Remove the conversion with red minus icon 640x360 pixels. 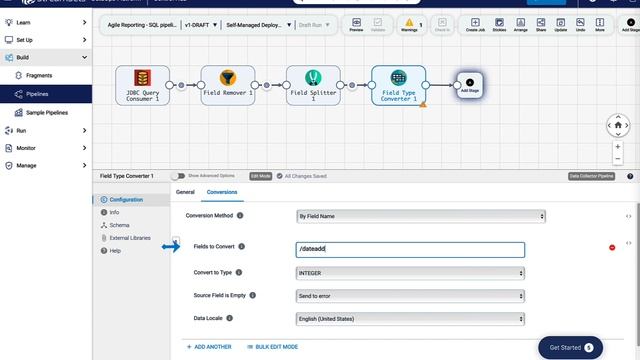point(612,247)
